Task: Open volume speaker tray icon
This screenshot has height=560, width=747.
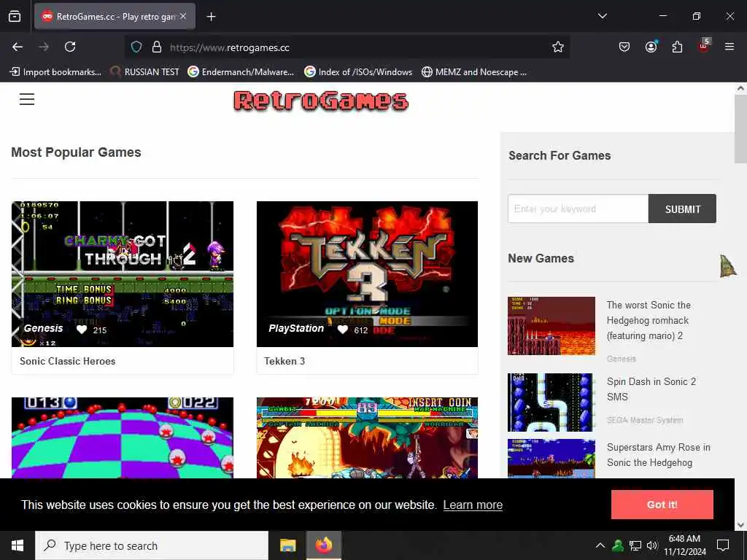Action: click(x=652, y=545)
